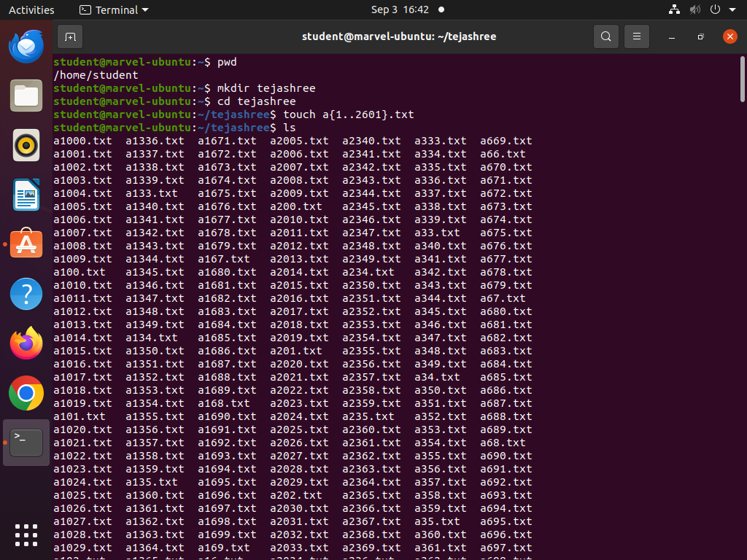
Task: Show Applications grid button
Action: [26, 535]
